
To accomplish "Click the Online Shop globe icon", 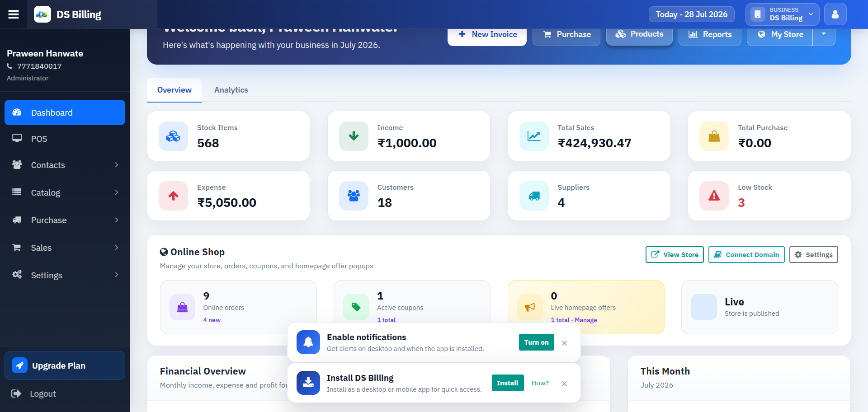I will click(x=164, y=252).
